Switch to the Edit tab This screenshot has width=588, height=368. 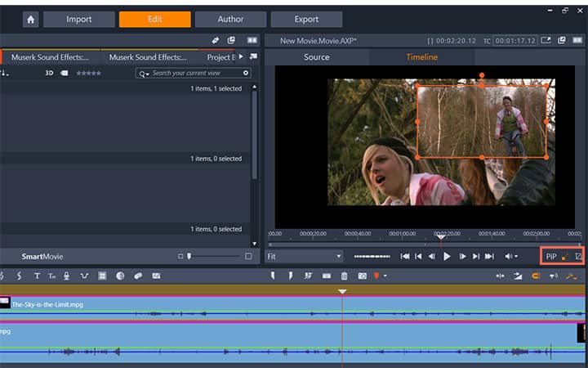pyautogui.click(x=155, y=20)
